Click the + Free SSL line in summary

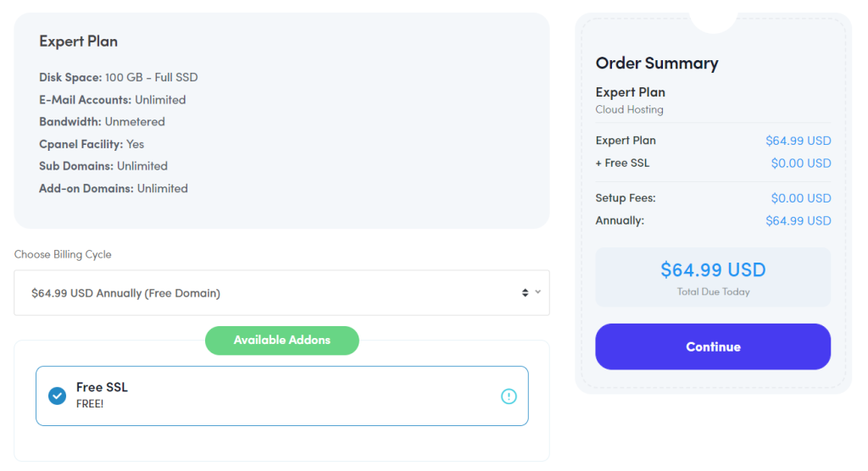tap(622, 163)
